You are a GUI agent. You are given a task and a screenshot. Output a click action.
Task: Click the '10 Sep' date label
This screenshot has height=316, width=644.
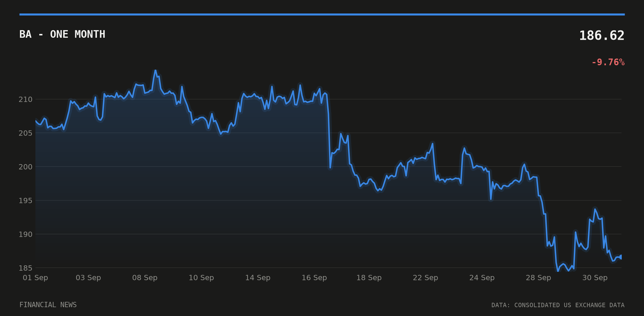coord(201,278)
